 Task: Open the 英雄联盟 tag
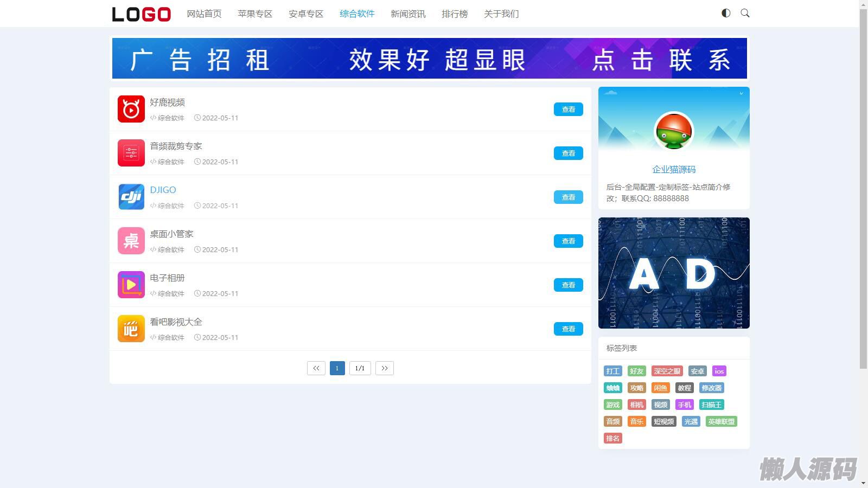(x=721, y=422)
